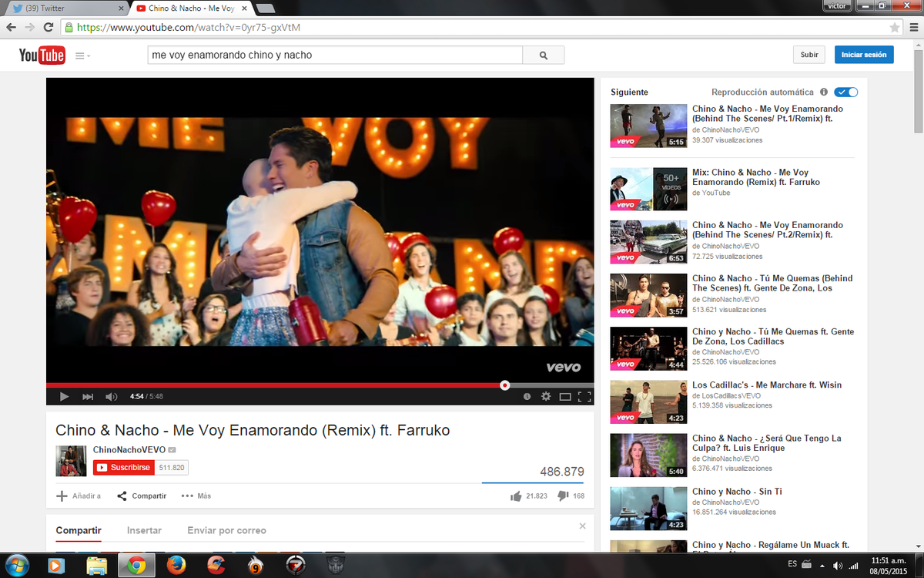The image size is (924, 578).
Task: Toggle Reproducción automática switch
Action: tap(847, 92)
